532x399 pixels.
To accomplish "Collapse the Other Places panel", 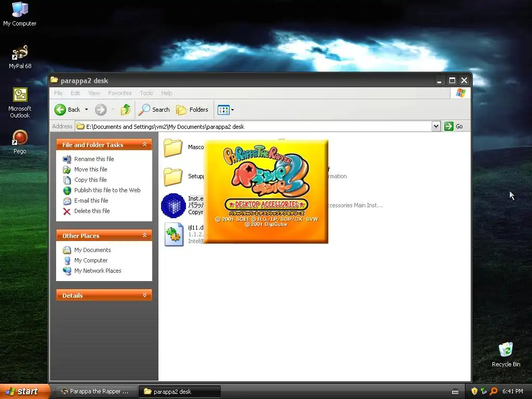I will tap(144, 235).
